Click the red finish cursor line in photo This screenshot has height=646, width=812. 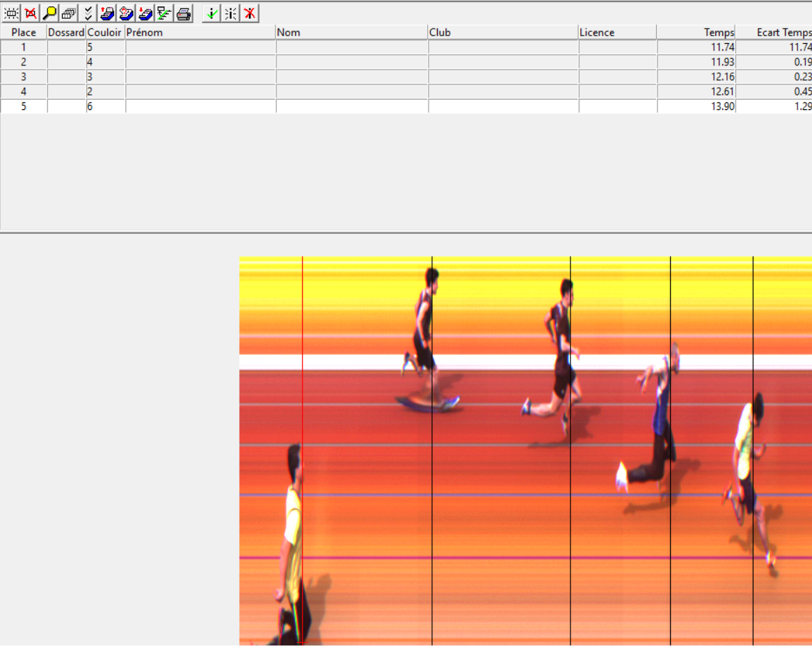click(303, 450)
